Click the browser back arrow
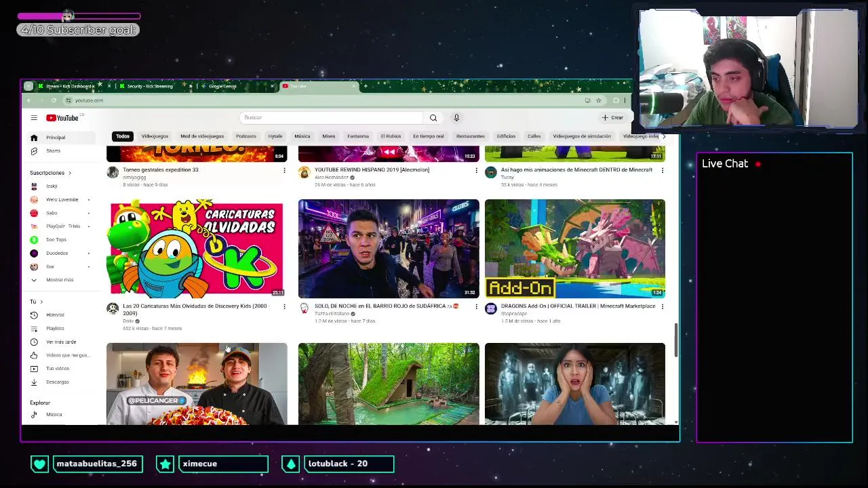 point(29,100)
